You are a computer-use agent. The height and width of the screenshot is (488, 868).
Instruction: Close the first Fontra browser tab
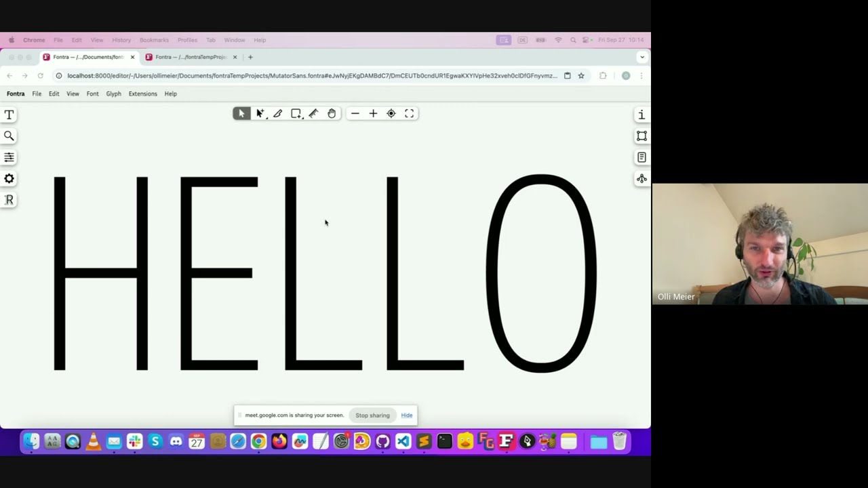[x=132, y=57]
